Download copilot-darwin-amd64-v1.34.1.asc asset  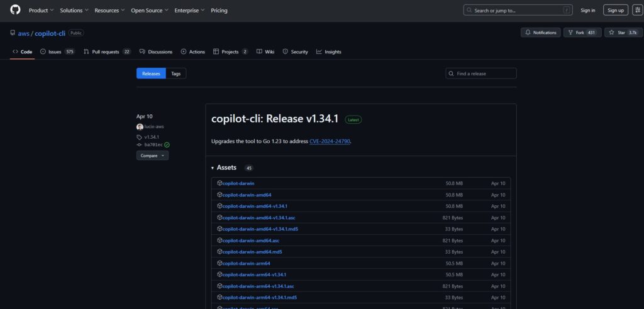click(258, 217)
